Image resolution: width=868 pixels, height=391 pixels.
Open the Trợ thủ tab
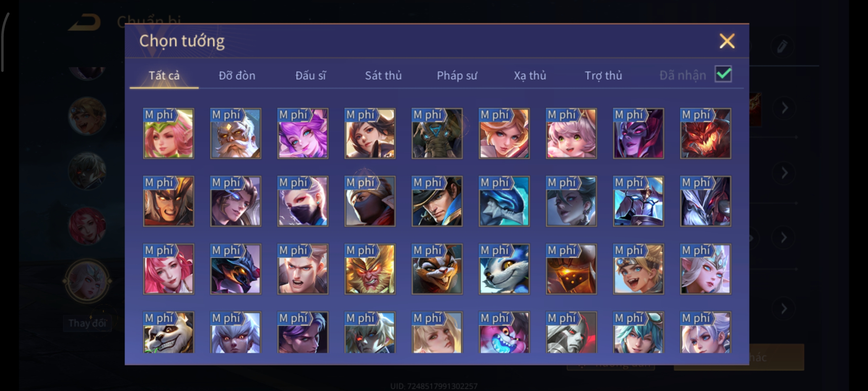click(x=603, y=75)
